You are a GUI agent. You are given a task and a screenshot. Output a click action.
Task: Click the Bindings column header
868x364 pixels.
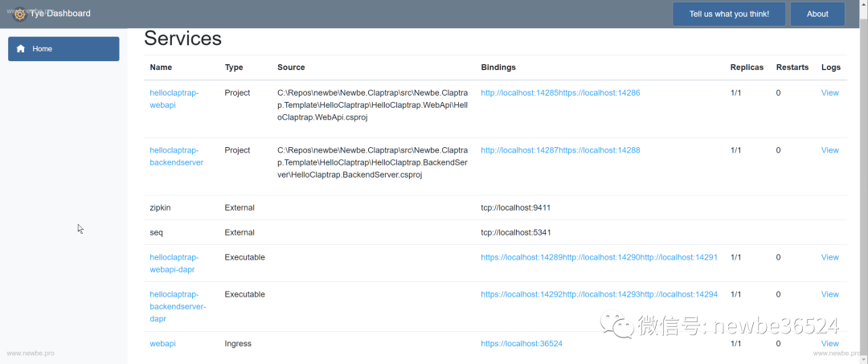498,67
